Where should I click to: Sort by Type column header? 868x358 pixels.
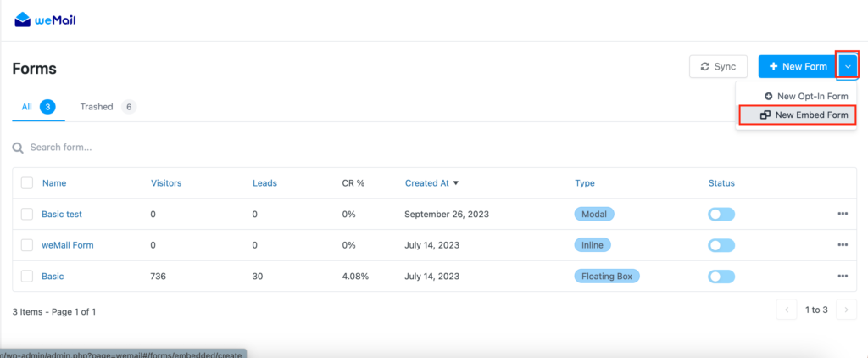585,183
